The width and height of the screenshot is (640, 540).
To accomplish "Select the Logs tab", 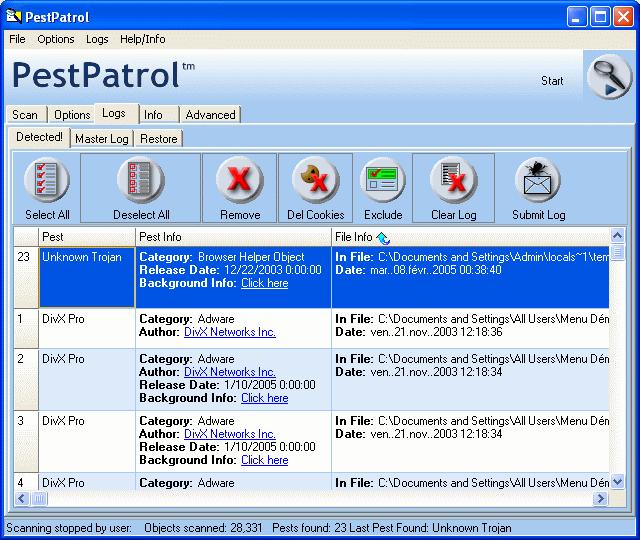I will [x=116, y=113].
